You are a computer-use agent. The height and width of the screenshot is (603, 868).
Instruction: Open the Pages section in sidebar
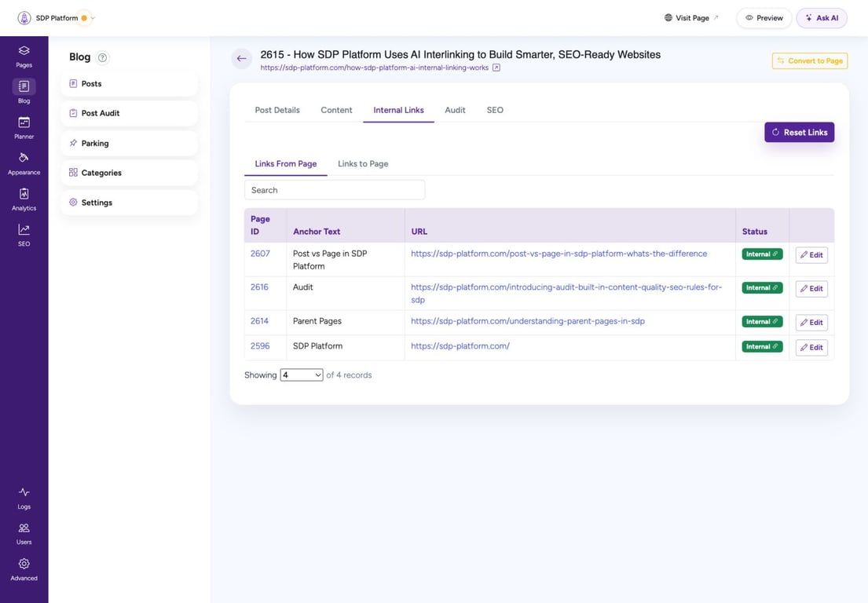tap(24, 57)
